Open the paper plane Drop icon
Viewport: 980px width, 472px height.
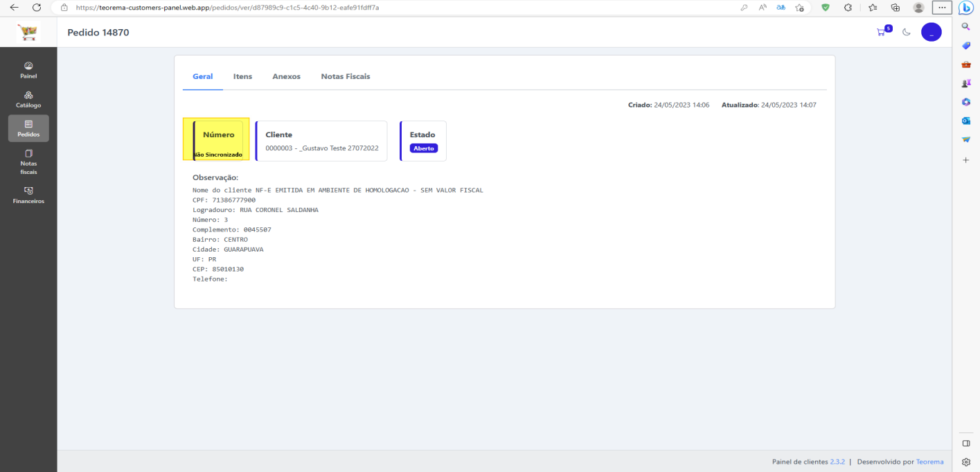coord(966,139)
